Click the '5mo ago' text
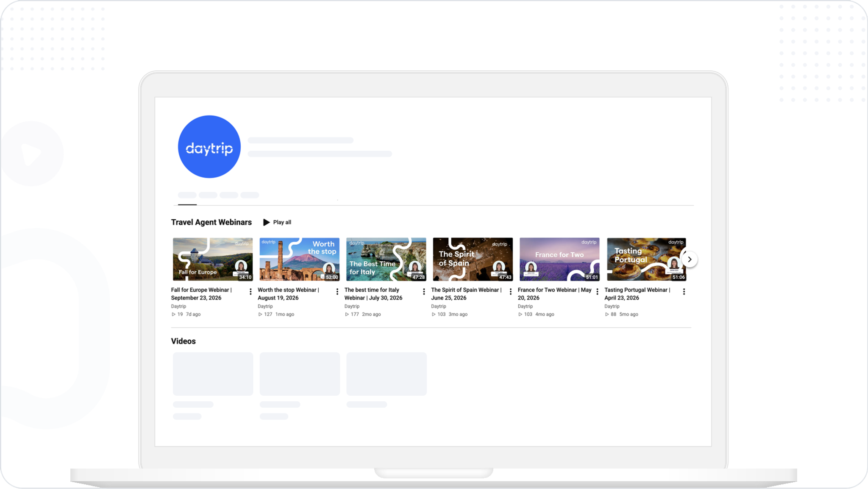This screenshot has height=489, width=868. click(629, 314)
